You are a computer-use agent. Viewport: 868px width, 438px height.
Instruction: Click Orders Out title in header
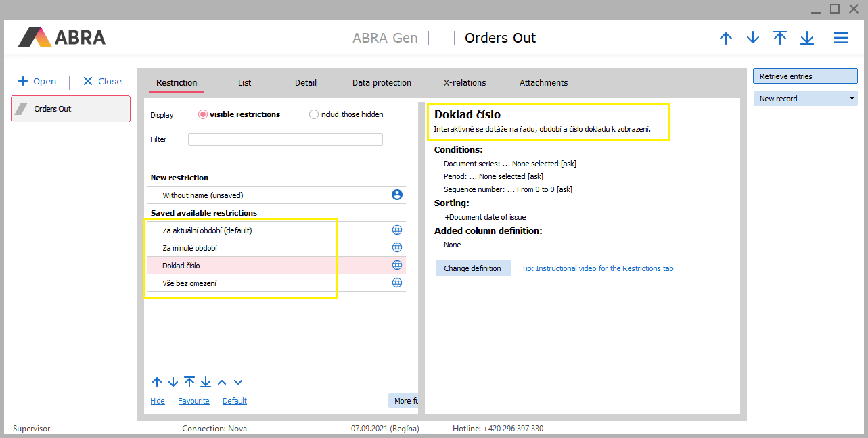pos(500,38)
